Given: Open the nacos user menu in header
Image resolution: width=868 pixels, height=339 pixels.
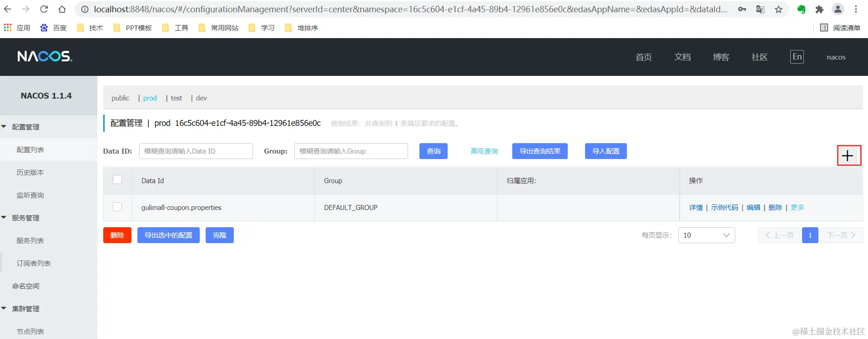Looking at the screenshot, I should pos(836,57).
